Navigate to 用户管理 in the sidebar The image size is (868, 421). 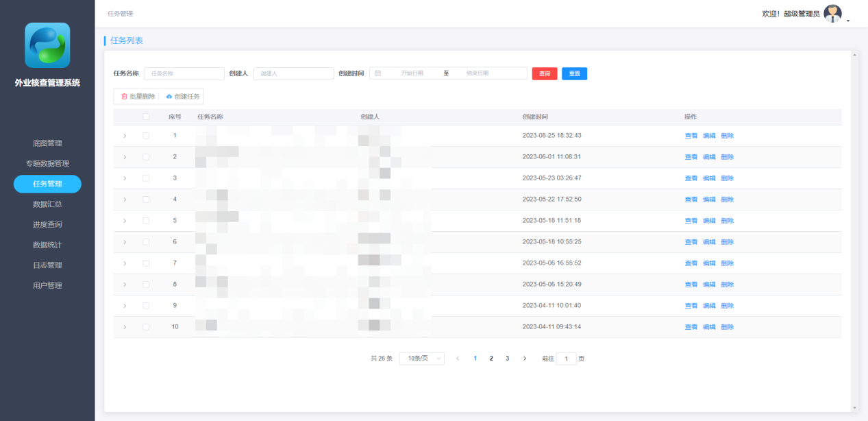point(47,286)
